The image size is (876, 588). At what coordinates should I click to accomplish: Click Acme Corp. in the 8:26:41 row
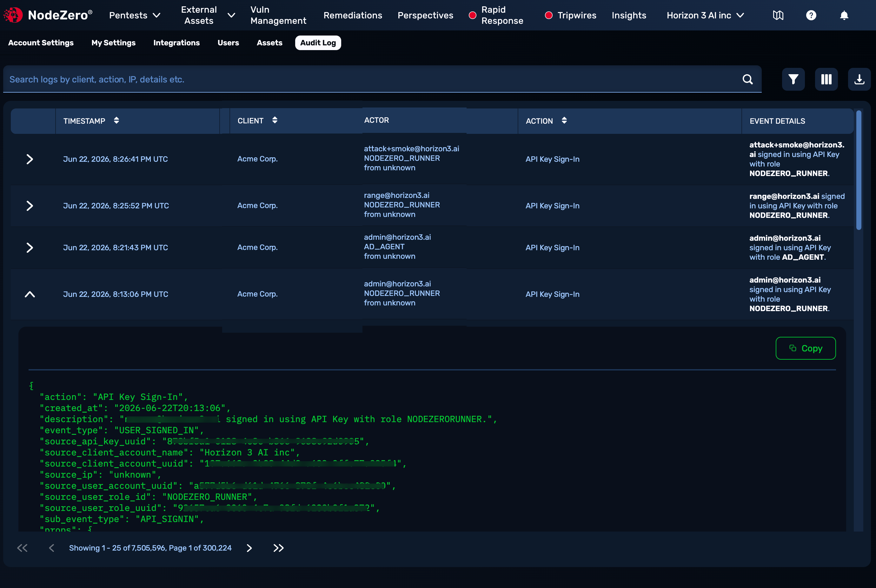(x=257, y=159)
